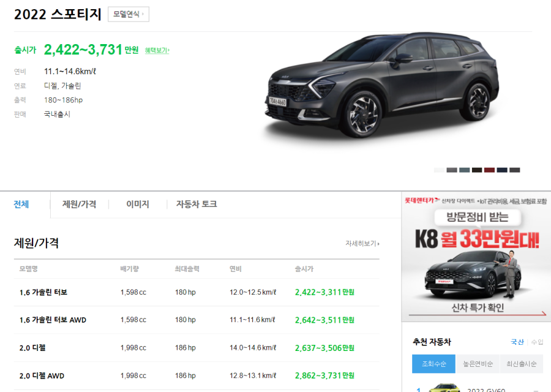Select the white color swatch

click(x=439, y=170)
